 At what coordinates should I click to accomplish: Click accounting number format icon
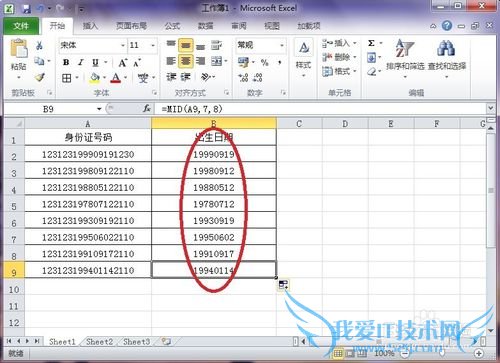tap(244, 62)
